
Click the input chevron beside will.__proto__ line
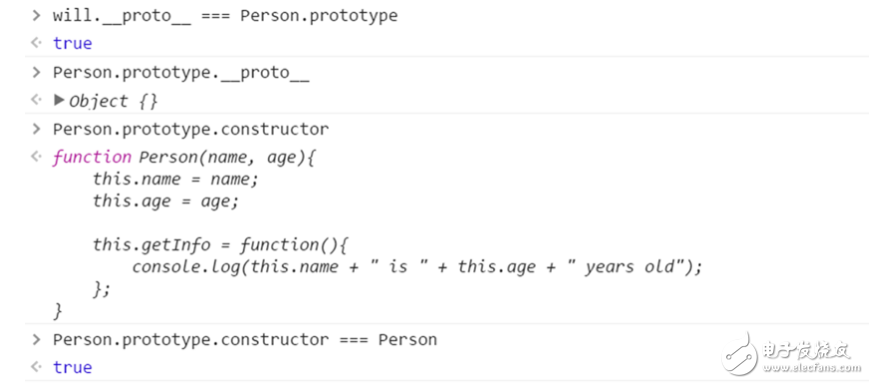click(36, 15)
